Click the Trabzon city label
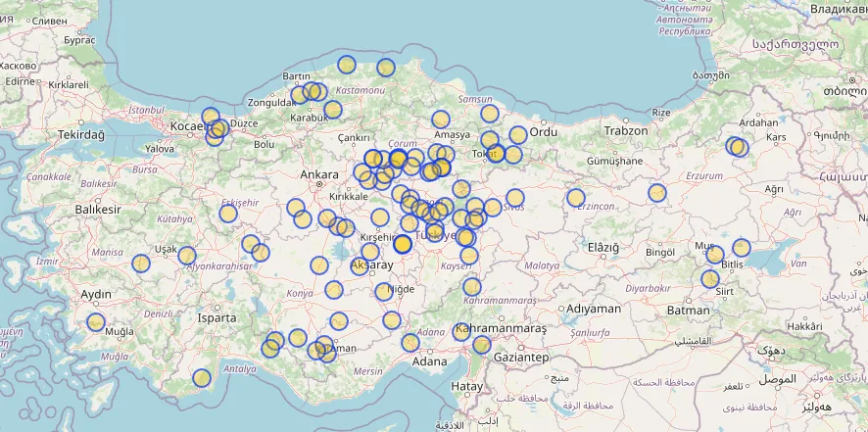 tap(626, 130)
